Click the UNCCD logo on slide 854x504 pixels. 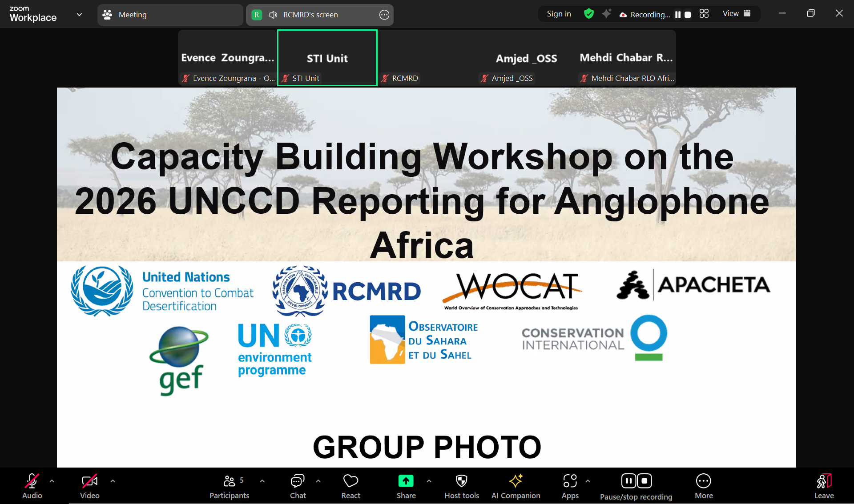pos(162,291)
